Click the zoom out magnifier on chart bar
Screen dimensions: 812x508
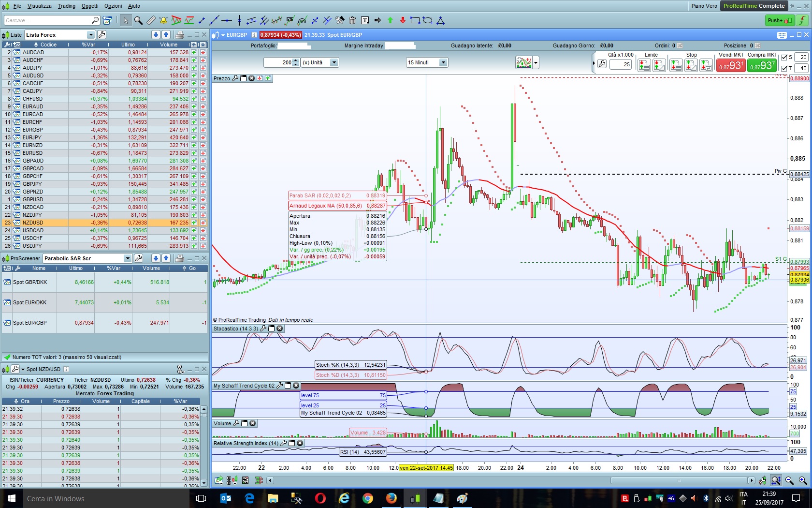click(789, 480)
